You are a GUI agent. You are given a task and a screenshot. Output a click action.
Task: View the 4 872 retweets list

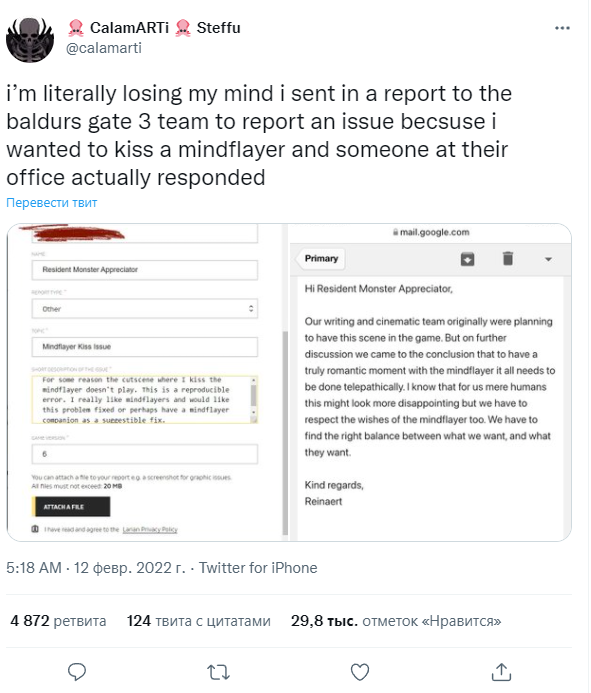pos(58,621)
